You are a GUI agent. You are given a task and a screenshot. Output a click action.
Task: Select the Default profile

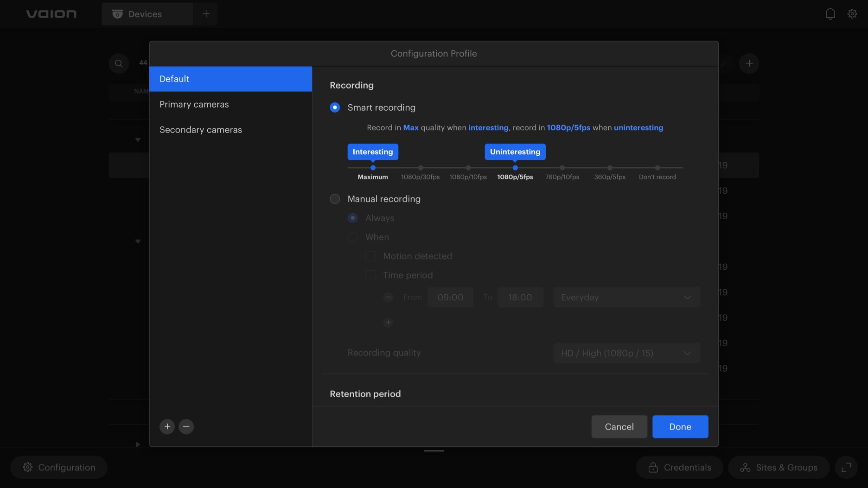pos(231,79)
